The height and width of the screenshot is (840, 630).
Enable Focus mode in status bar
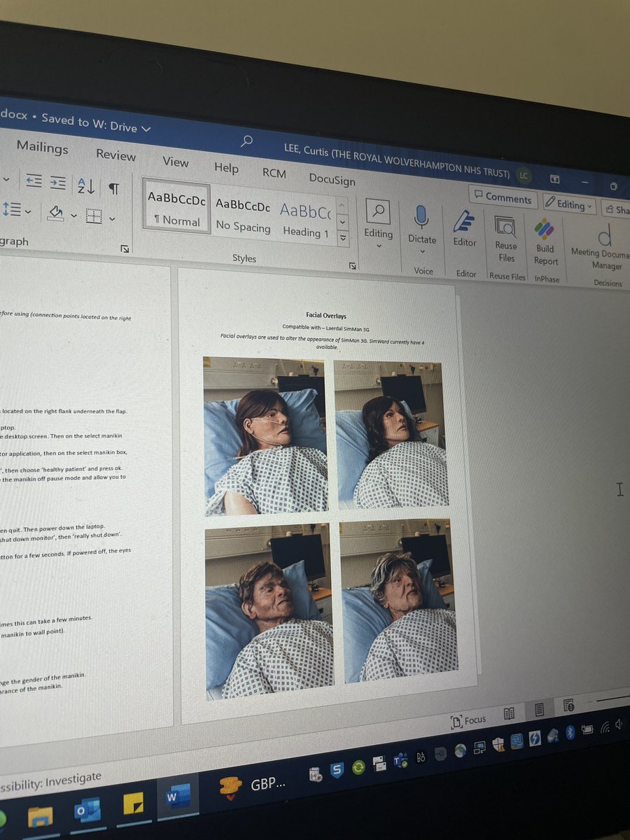tap(468, 720)
